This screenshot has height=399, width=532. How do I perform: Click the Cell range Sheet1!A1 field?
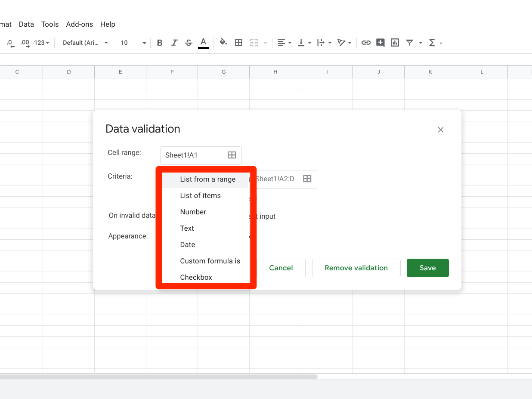coord(201,155)
